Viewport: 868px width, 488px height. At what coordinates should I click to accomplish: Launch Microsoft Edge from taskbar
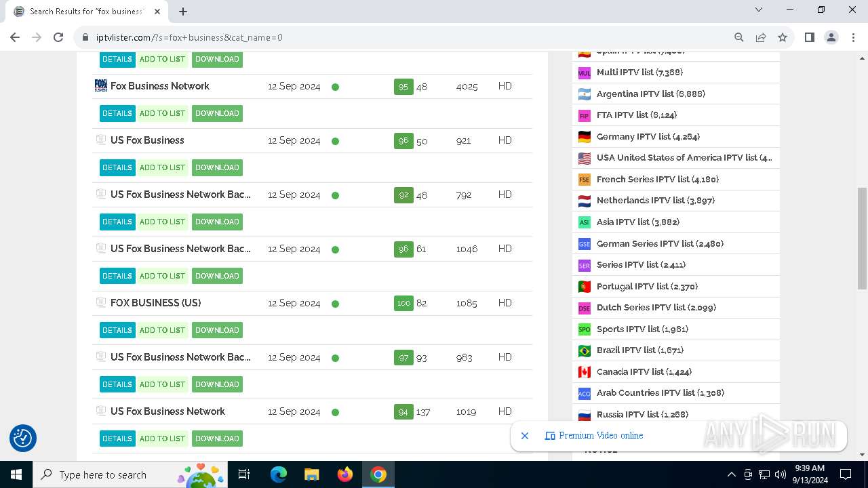[x=279, y=474]
